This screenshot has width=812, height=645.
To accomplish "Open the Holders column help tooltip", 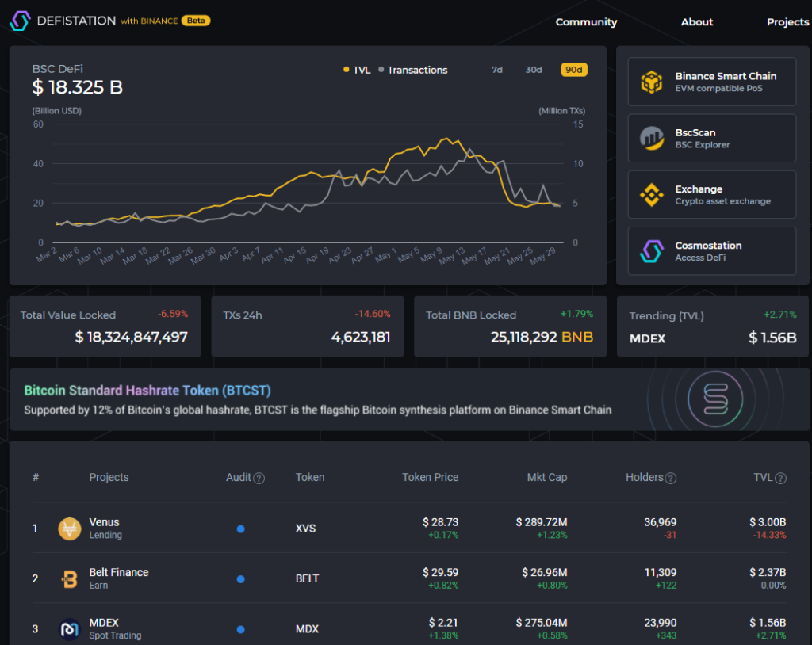I will pyautogui.click(x=671, y=477).
